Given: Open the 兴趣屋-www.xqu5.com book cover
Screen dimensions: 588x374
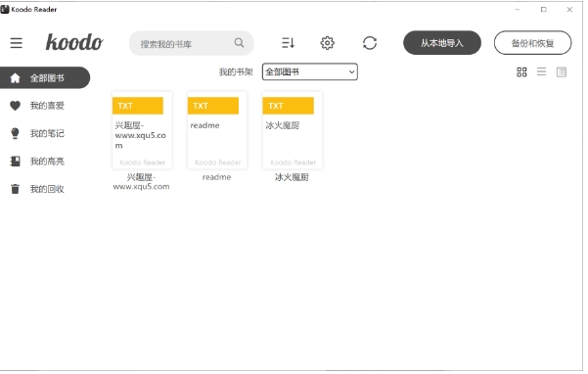Looking at the screenshot, I should [x=142, y=130].
